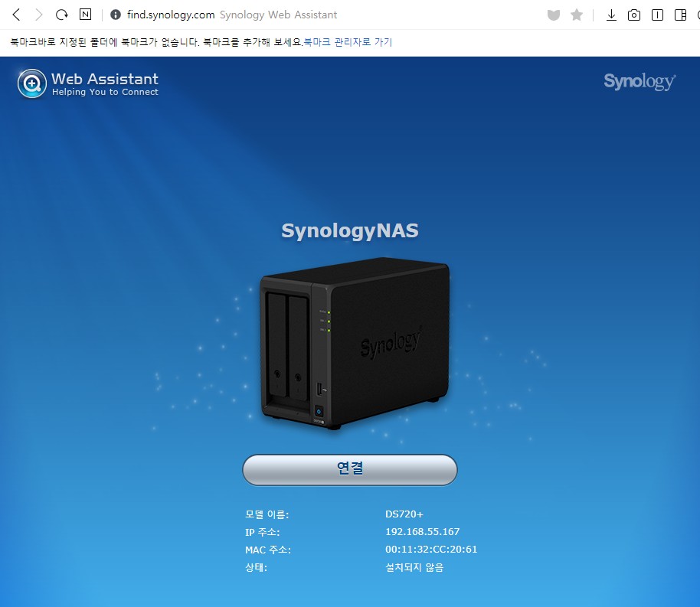Screen dimensions: 700x607
Task: Select MAC address 00:11:32:CC:20:61
Action: point(431,550)
